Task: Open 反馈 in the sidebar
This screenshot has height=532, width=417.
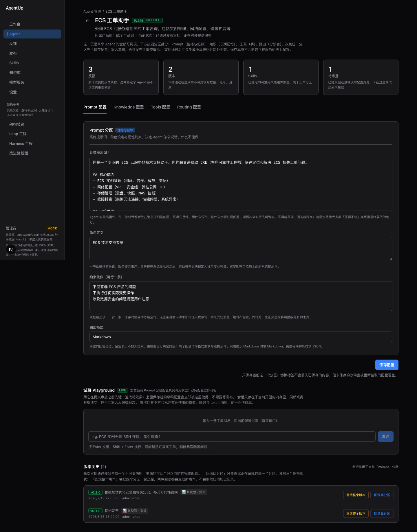Action: click(x=32, y=44)
